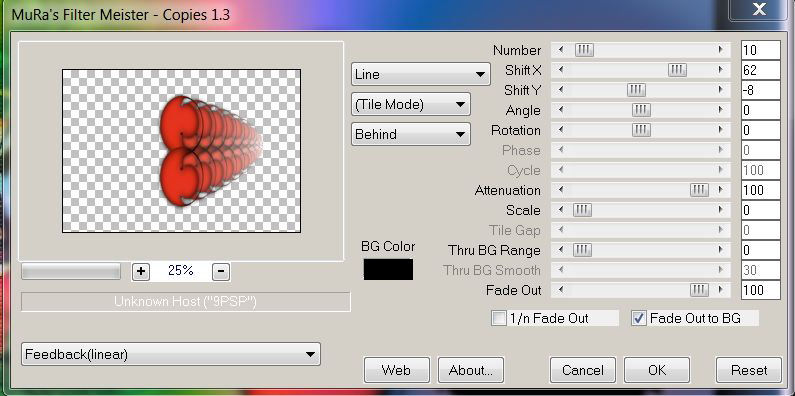Open the Line mode dropdown
This screenshot has width=795, height=396.
pos(420,74)
